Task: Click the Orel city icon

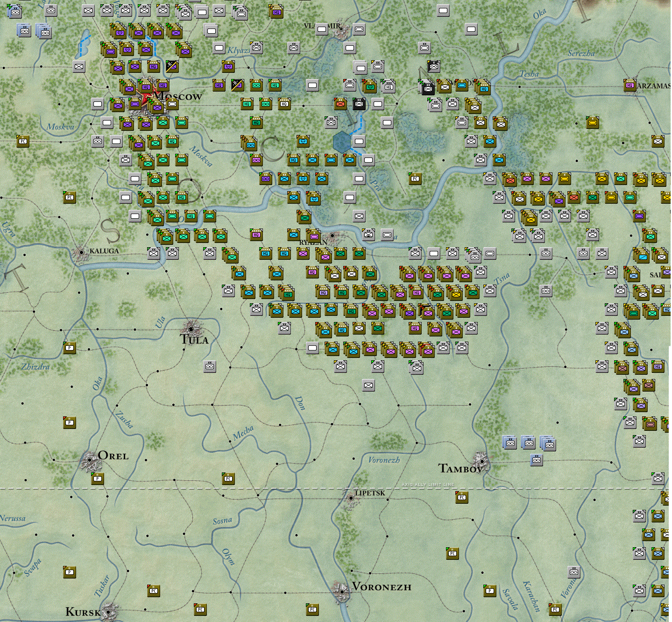Action: (90, 460)
